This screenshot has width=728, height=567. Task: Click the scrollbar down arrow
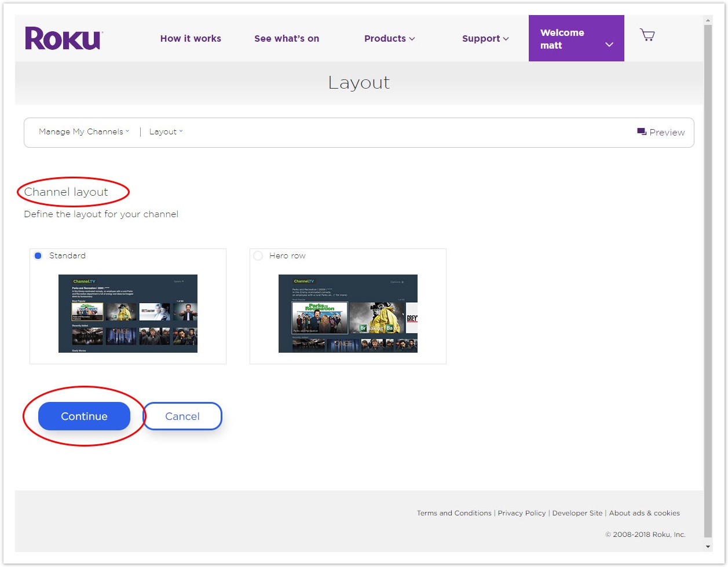click(708, 547)
